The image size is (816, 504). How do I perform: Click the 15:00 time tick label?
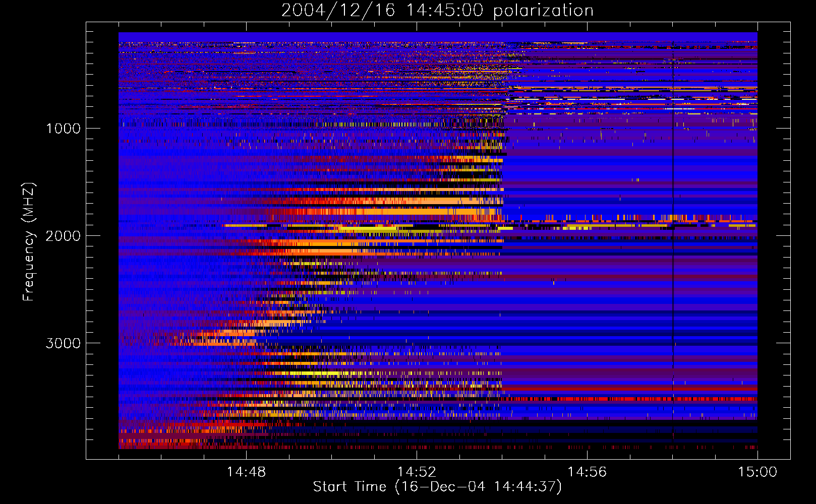tap(757, 472)
